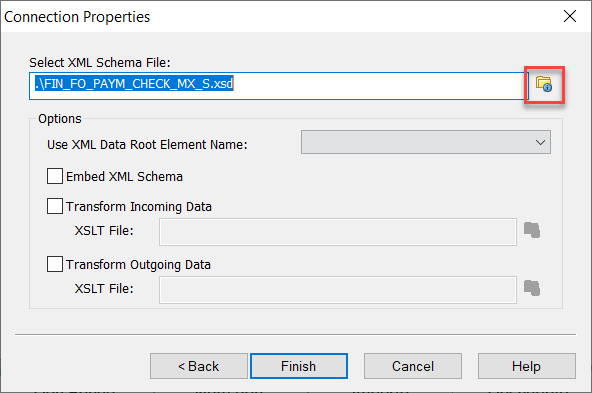The image size is (592, 393).
Task: Click the Transform Outgoing Data label
Action: click(138, 265)
